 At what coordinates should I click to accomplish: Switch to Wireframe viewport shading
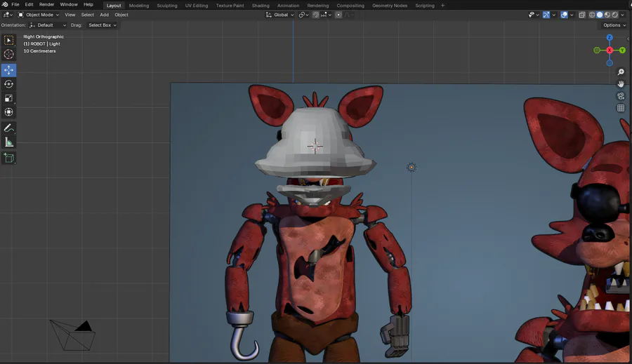(x=592, y=15)
